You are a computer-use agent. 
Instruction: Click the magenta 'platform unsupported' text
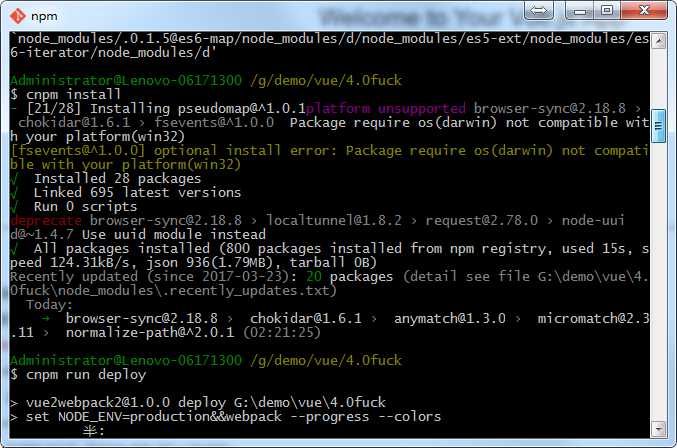(x=385, y=108)
